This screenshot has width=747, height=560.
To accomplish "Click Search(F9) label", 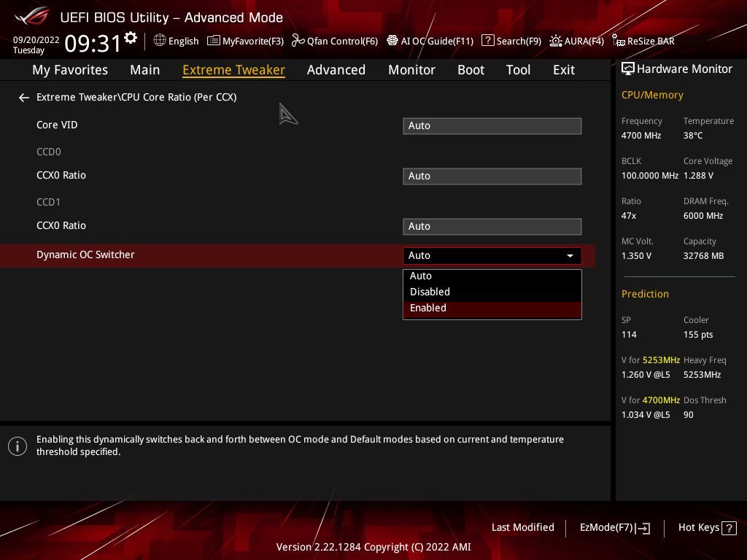I will 519,41.
